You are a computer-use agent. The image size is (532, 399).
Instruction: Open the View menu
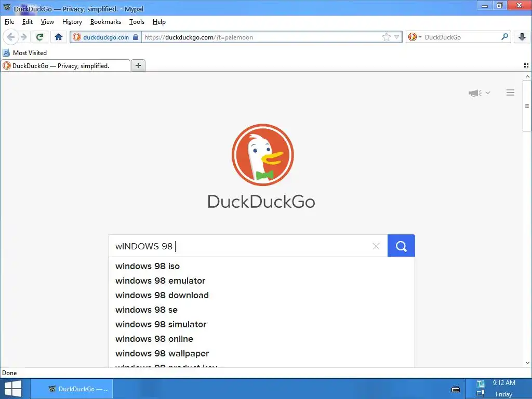[47, 22]
